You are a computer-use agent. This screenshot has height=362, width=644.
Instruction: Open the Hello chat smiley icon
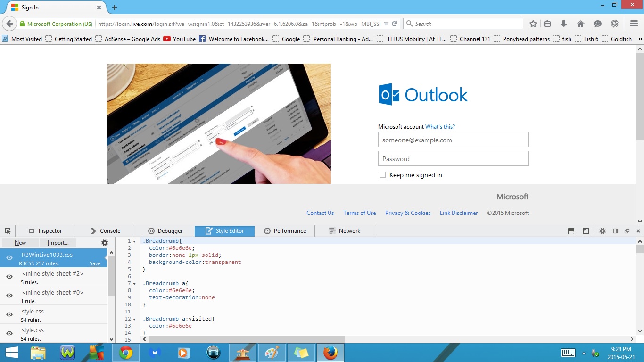[598, 24]
